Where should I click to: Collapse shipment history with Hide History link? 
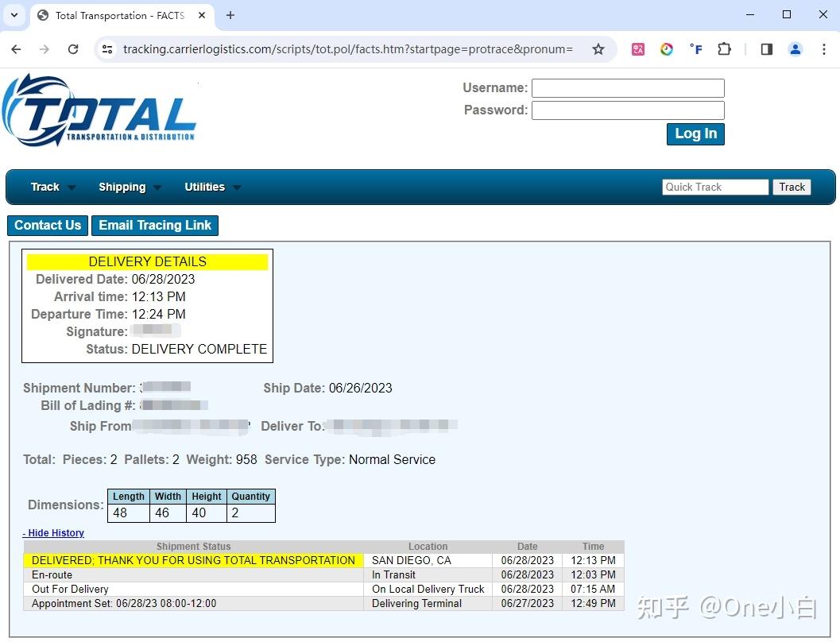click(53, 532)
